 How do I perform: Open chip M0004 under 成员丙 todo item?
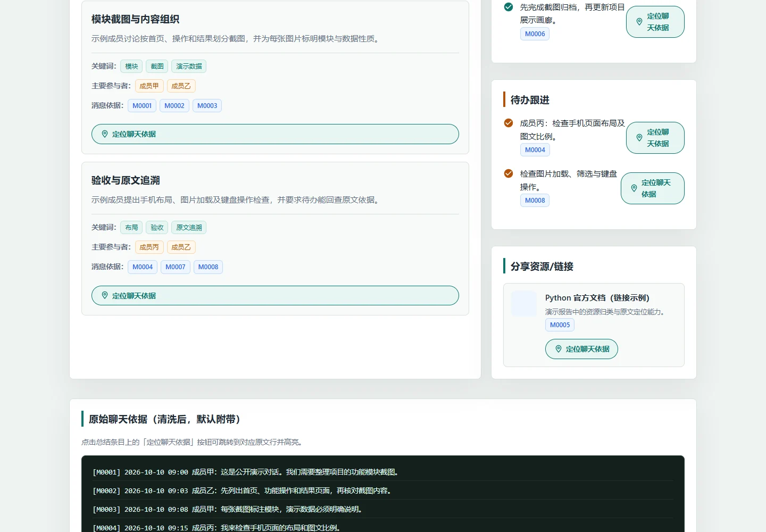point(535,149)
